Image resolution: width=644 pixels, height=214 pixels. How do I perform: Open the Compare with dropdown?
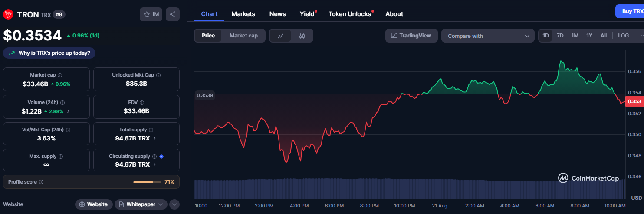pos(488,36)
